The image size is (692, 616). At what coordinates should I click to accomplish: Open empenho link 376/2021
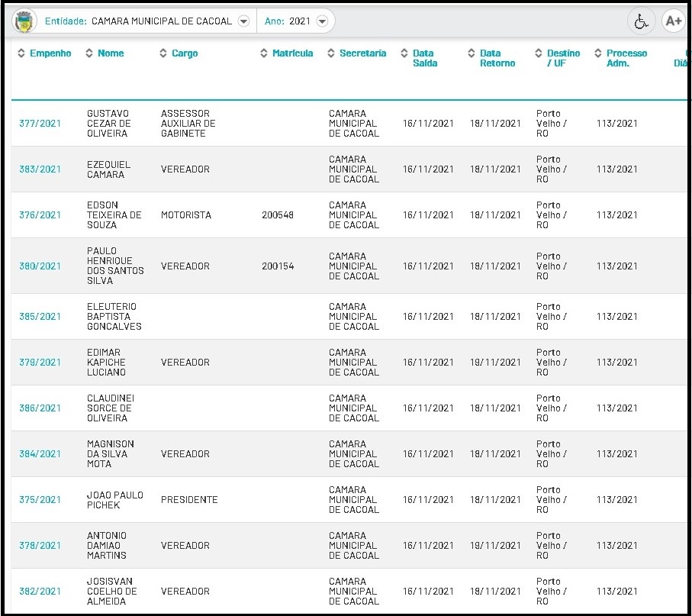pyautogui.click(x=40, y=215)
